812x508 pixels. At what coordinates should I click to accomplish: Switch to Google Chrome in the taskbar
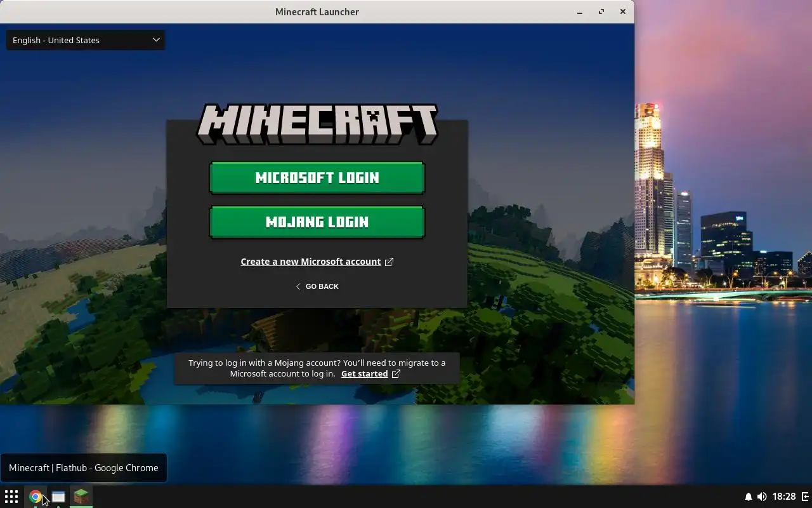click(36, 497)
